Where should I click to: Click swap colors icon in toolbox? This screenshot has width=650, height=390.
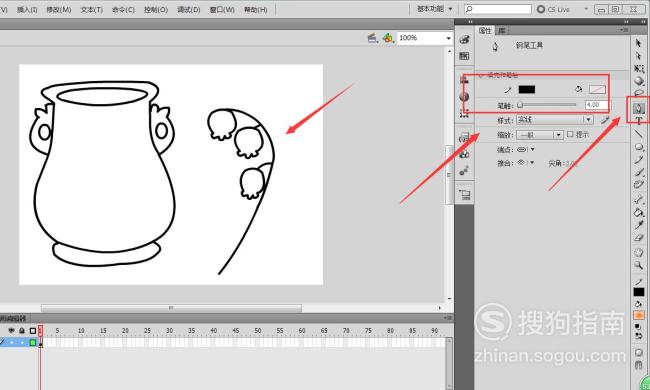pos(639,336)
